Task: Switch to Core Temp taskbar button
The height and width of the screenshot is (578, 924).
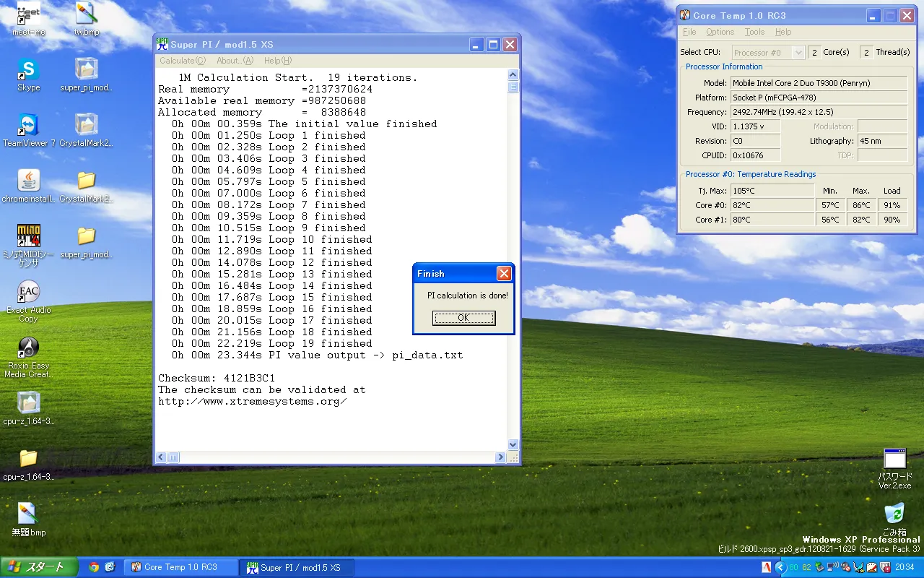Action: [180, 567]
